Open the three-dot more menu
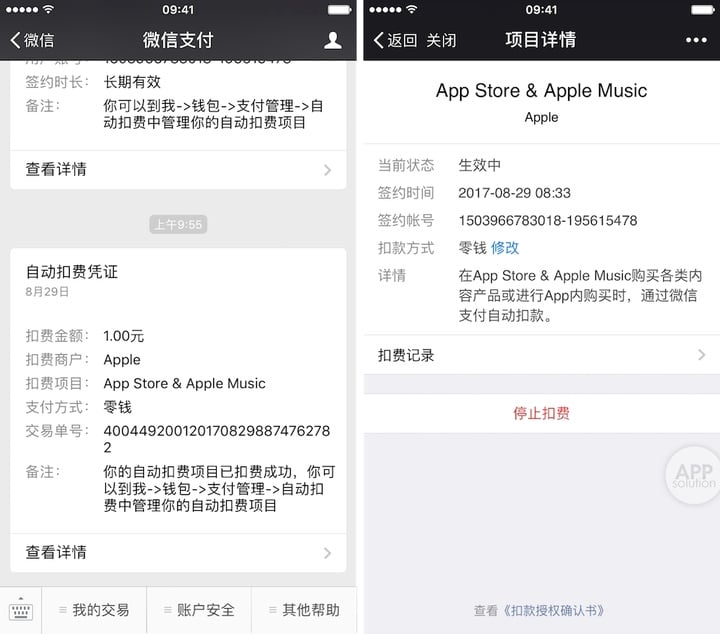 [x=696, y=40]
